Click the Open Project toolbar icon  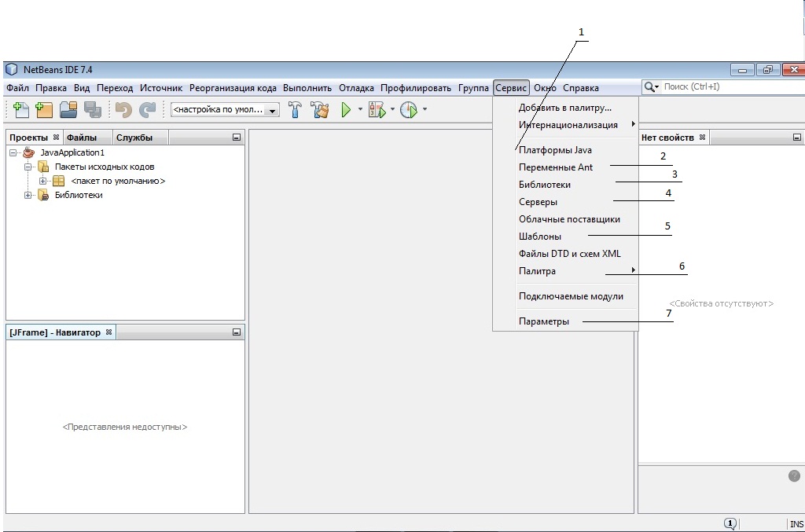tap(68, 110)
